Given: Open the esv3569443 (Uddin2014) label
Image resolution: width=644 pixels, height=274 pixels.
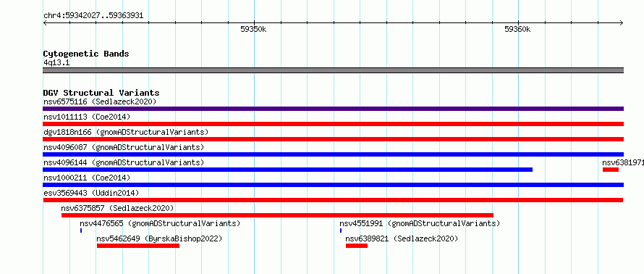Looking at the screenshot, I should coord(91,193).
